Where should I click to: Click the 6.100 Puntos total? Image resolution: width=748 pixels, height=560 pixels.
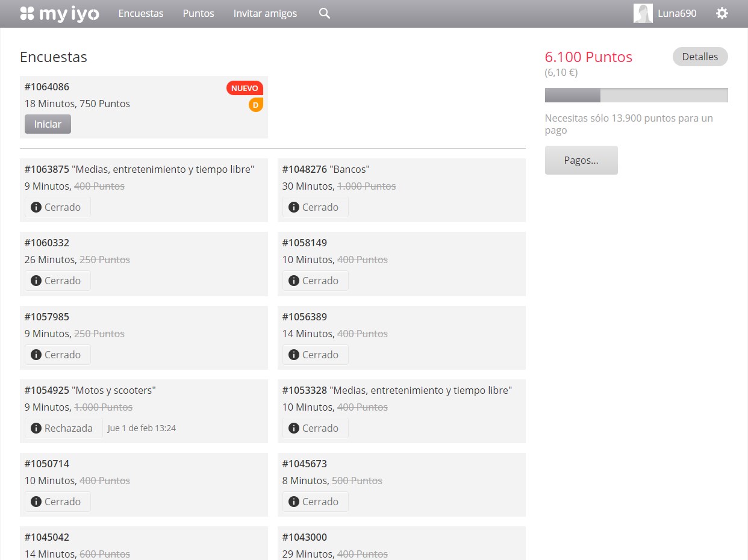[x=588, y=57]
